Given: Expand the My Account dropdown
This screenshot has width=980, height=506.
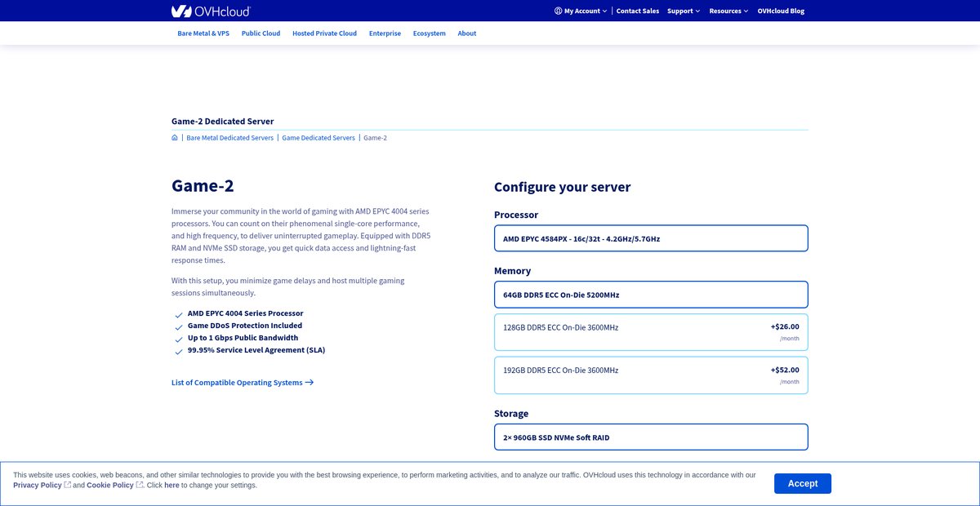Looking at the screenshot, I should coord(581,11).
